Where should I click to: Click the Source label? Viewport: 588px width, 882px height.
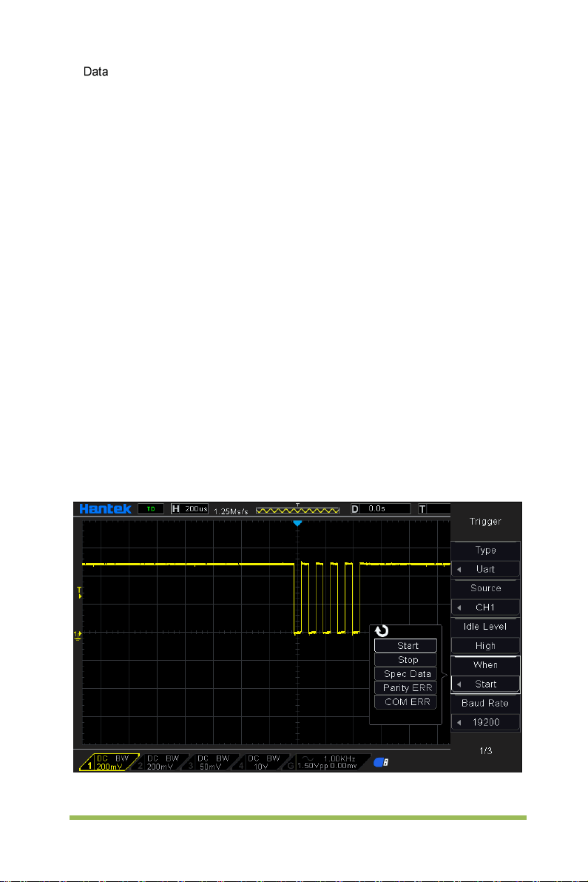[x=485, y=588]
